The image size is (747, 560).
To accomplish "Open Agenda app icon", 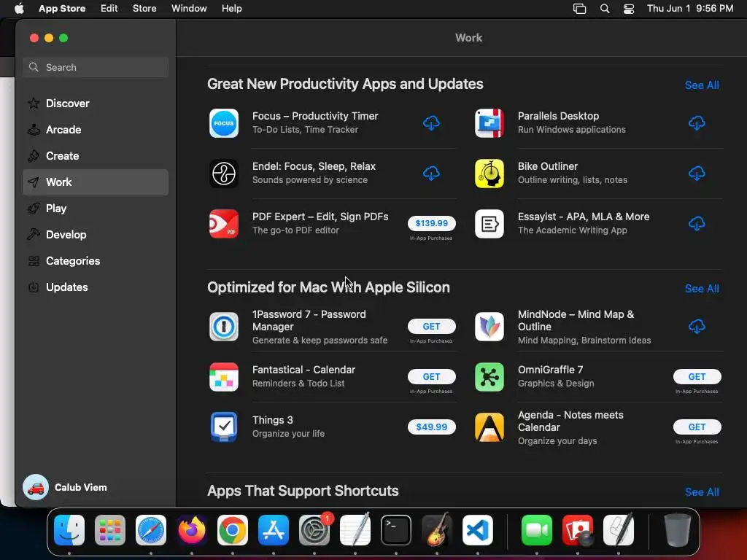I will click(x=489, y=427).
